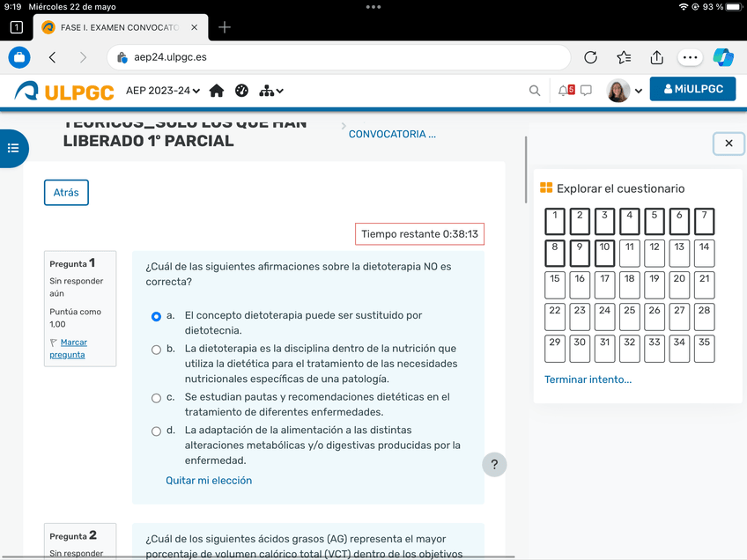This screenshot has width=747, height=560.
Task: Close the quiz navigation drawer
Action: click(x=729, y=144)
